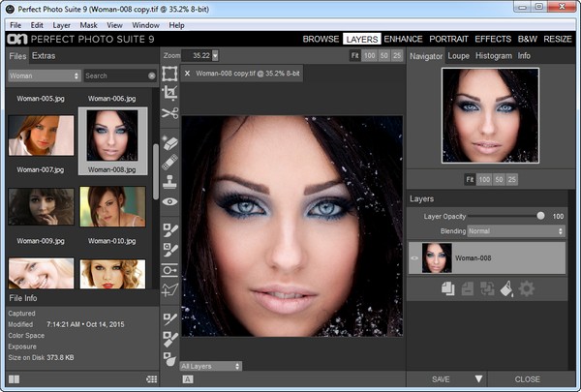Open the Blending mode dropdown

[515, 231]
